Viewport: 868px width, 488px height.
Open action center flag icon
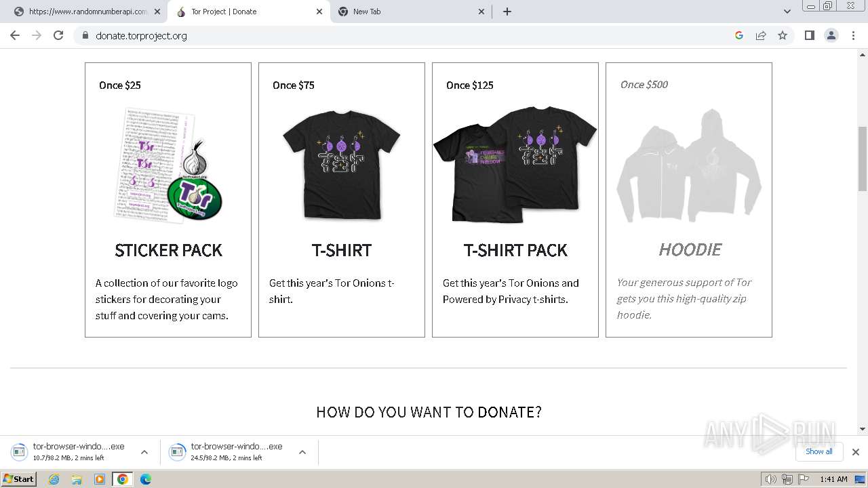pos(804,479)
